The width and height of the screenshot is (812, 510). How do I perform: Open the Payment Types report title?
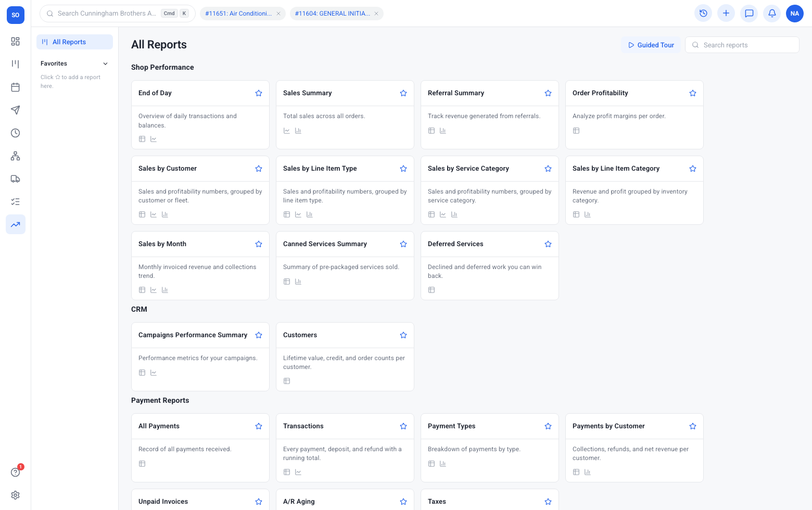(x=452, y=426)
